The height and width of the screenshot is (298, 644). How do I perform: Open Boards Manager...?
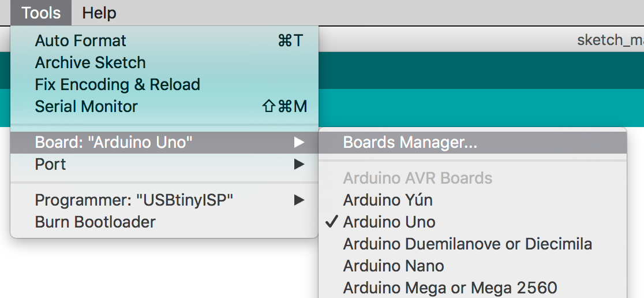point(410,142)
